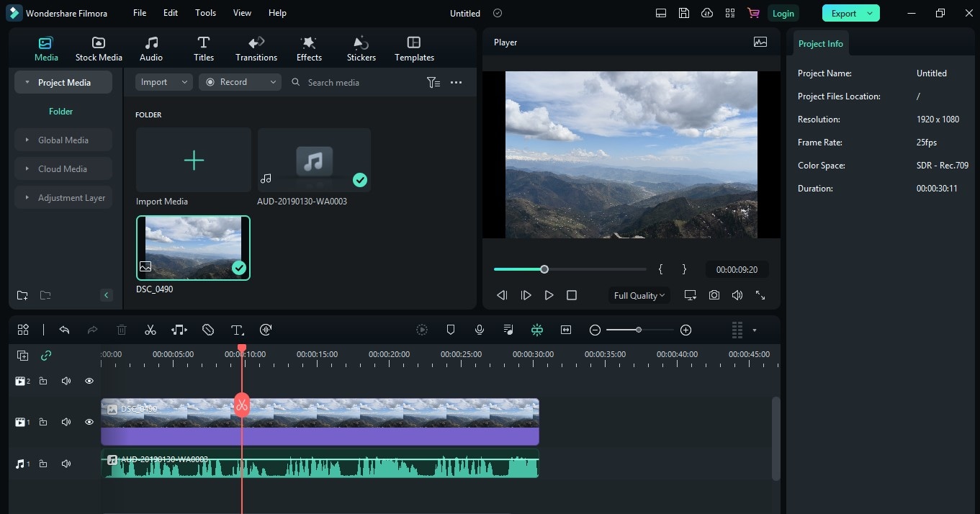Open the Export dropdown arrow
Image resolution: width=980 pixels, height=514 pixels.
(x=871, y=13)
